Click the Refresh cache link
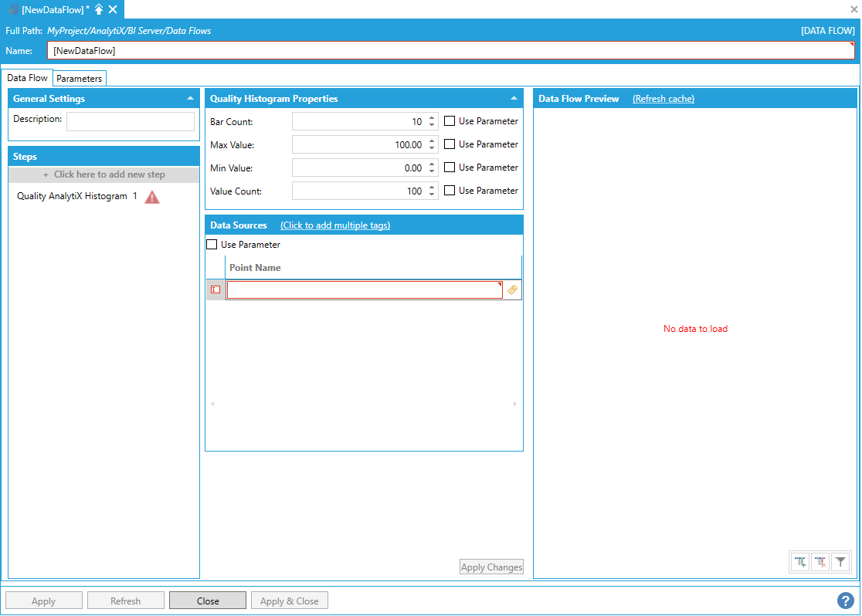 point(663,99)
